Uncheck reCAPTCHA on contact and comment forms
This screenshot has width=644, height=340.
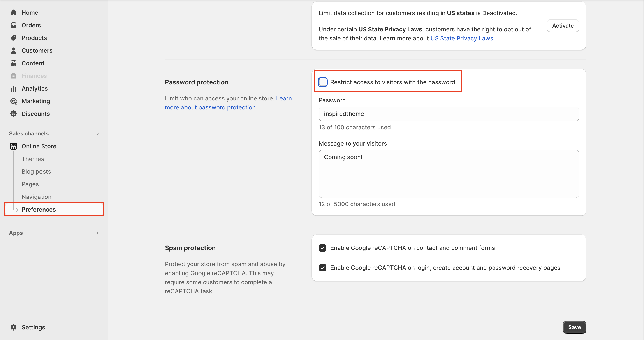322,248
